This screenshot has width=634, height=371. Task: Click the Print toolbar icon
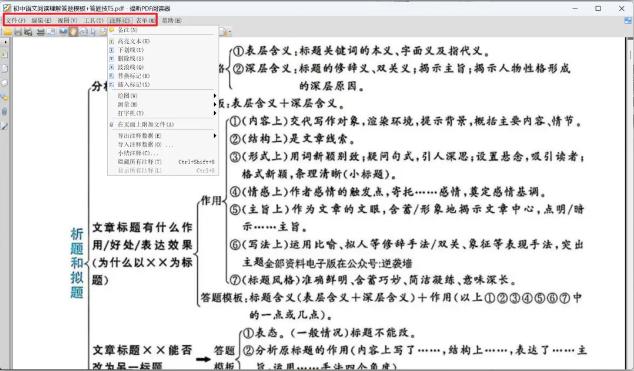click(40, 32)
